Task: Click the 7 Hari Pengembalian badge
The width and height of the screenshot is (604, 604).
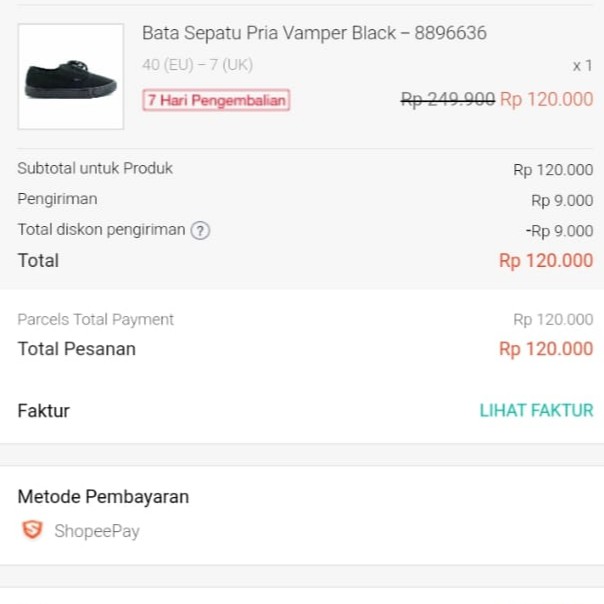Action: [x=216, y=100]
